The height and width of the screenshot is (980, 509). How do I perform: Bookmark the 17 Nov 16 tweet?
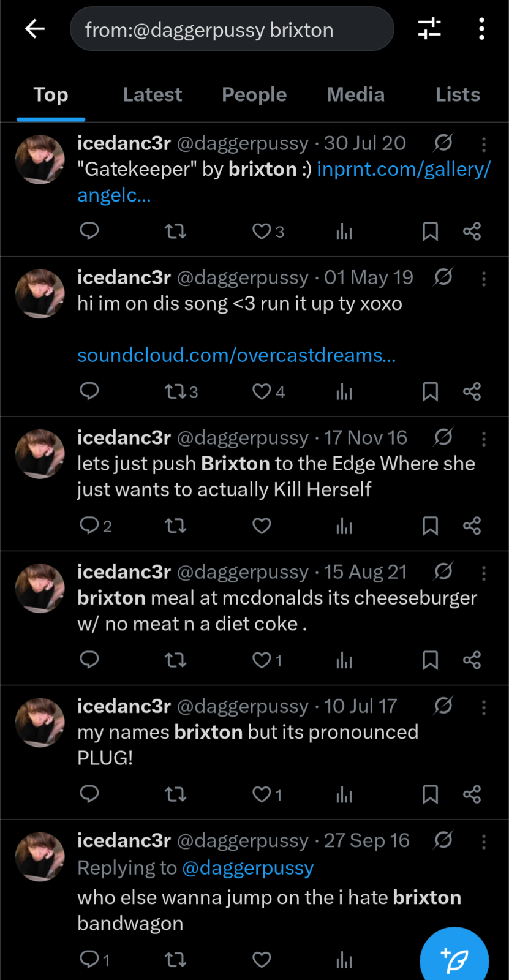[431, 526]
